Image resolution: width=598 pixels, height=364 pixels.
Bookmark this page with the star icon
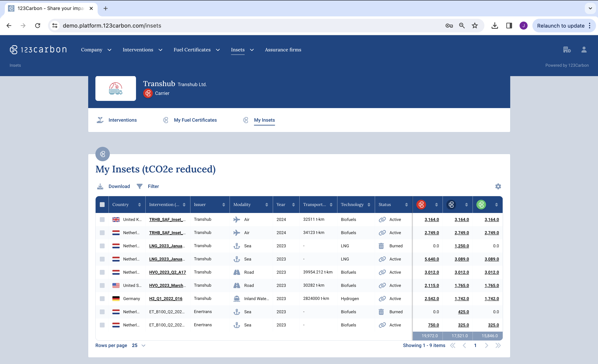point(475,25)
